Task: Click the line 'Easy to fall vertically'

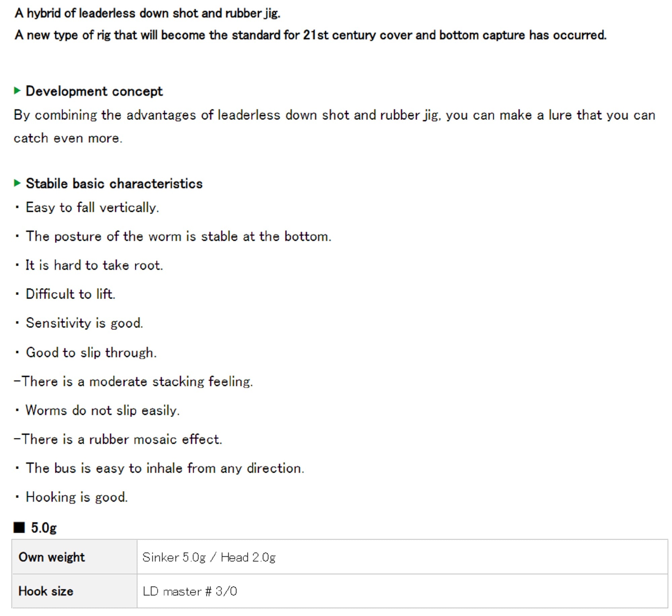Action: [x=92, y=208]
